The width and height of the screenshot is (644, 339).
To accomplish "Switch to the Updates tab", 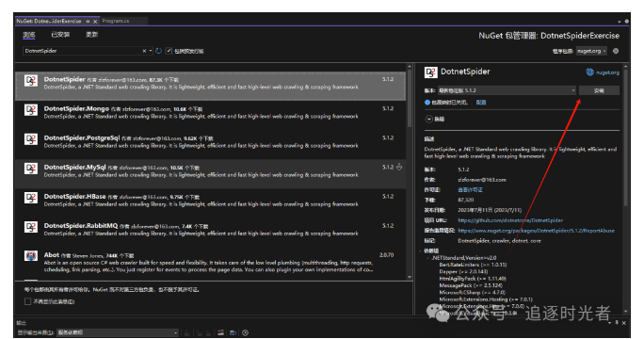I will coord(91,35).
